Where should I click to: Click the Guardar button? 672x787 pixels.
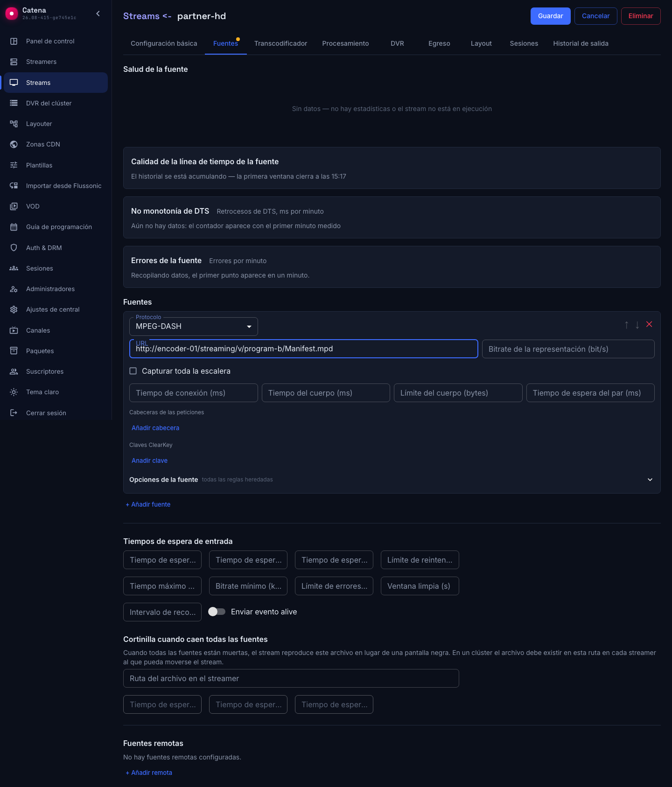pyautogui.click(x=551, y=16)
